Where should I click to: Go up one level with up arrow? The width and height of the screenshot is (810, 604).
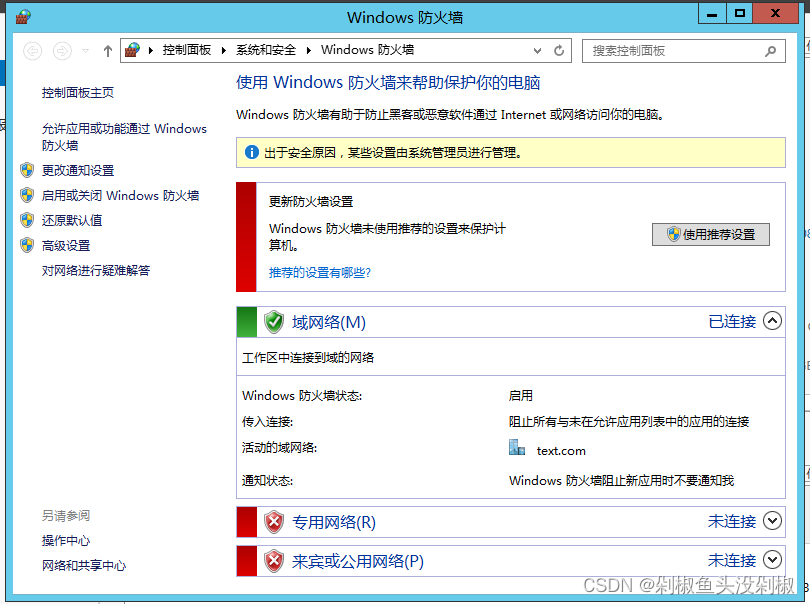click(x=107, y=51)
